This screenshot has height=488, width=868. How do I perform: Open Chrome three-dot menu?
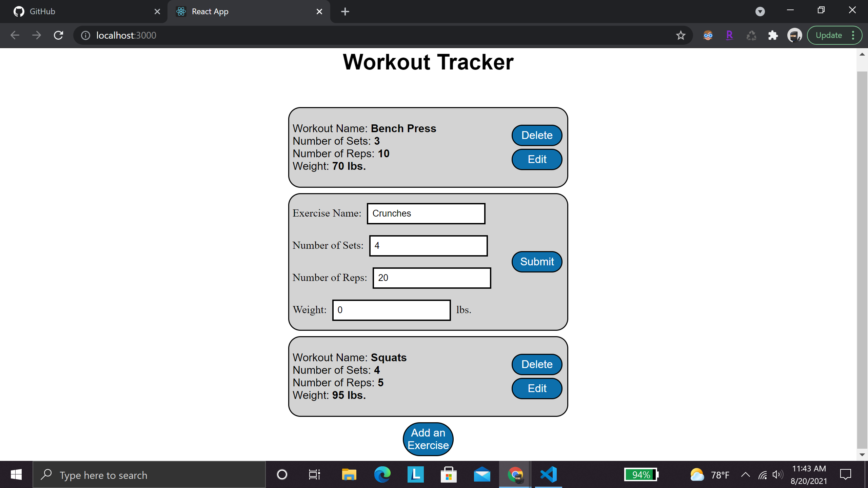[853, 35]
